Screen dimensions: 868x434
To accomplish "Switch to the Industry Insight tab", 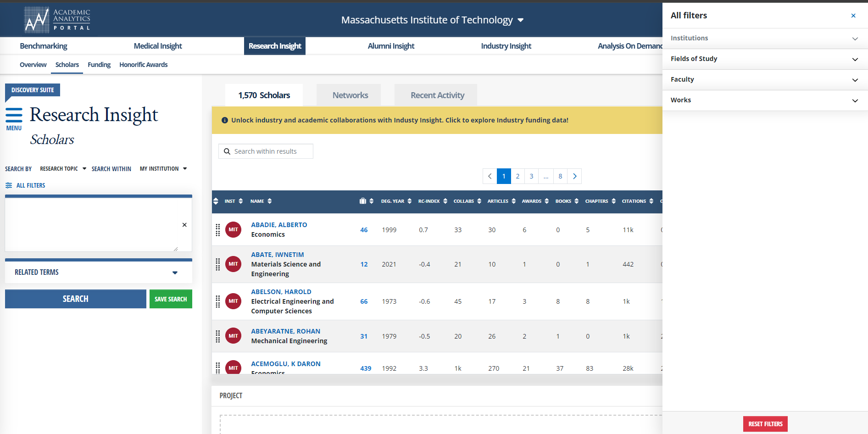I will pyautogui.click(x=506, y=46).
